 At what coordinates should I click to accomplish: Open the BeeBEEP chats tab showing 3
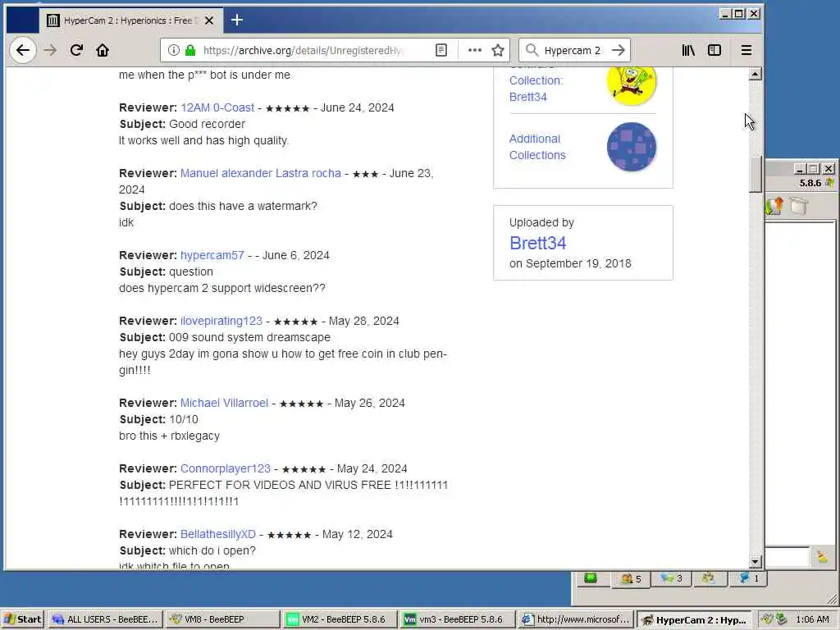[671, 578]
